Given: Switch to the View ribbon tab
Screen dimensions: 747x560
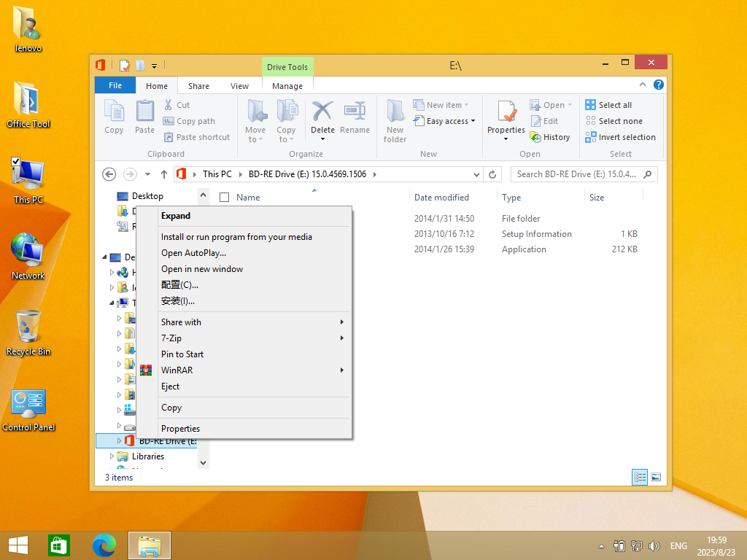Looking at the screenshot, I should pyautogui.click(x=239, y=86).
